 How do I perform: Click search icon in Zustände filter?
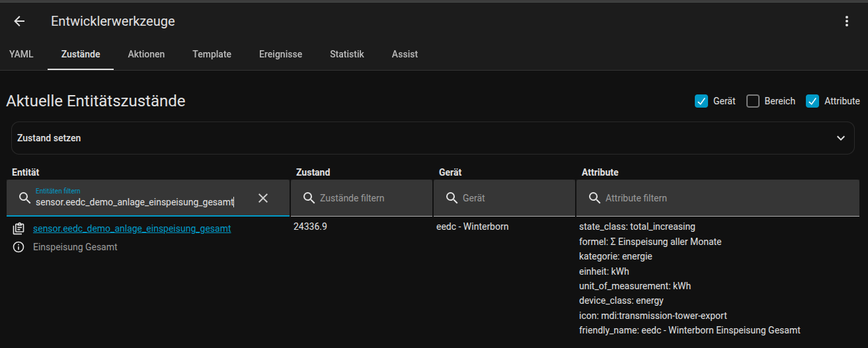[309, 198]
